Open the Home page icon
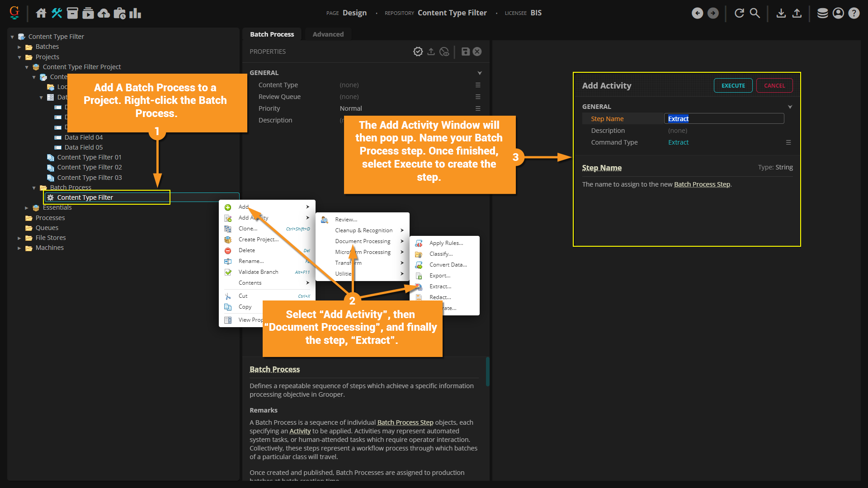 click(41, 13)
